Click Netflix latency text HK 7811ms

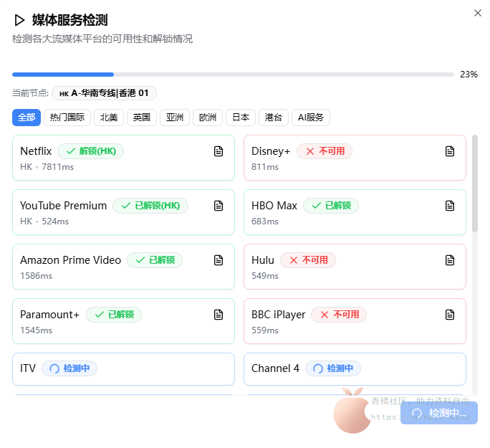47,167
